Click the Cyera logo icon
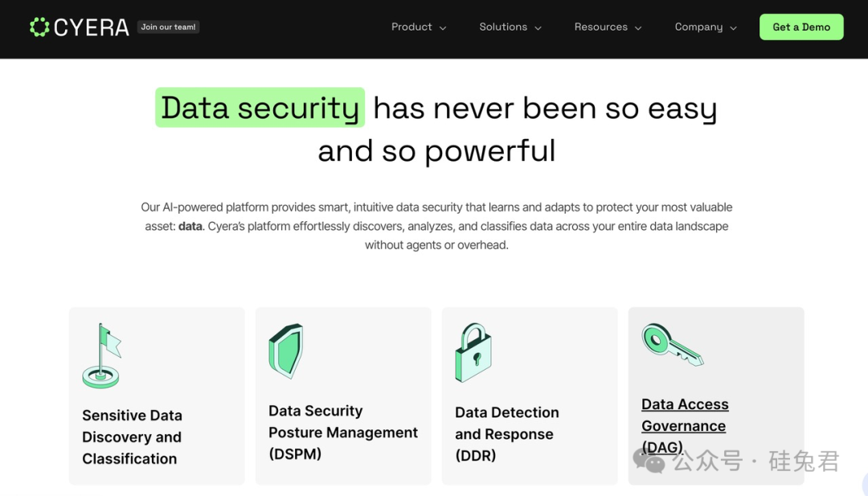This screenshot has width=868, height=496. coord(39,27)
